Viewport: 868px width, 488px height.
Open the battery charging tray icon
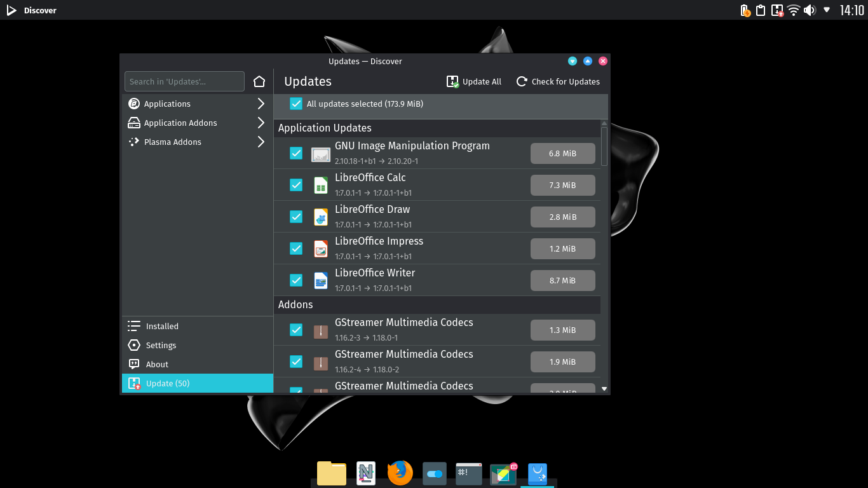tap(745, 10)
